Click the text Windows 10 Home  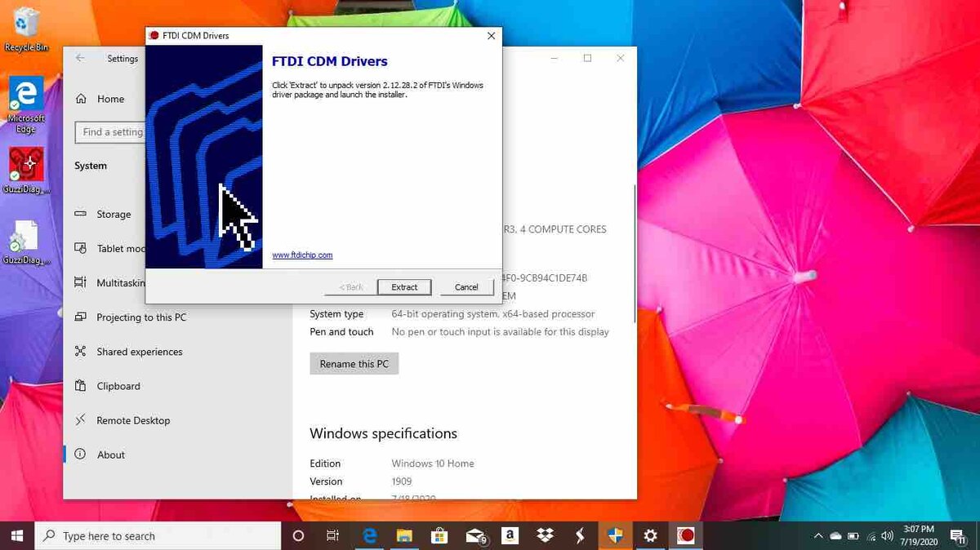(x=433, y=464)
